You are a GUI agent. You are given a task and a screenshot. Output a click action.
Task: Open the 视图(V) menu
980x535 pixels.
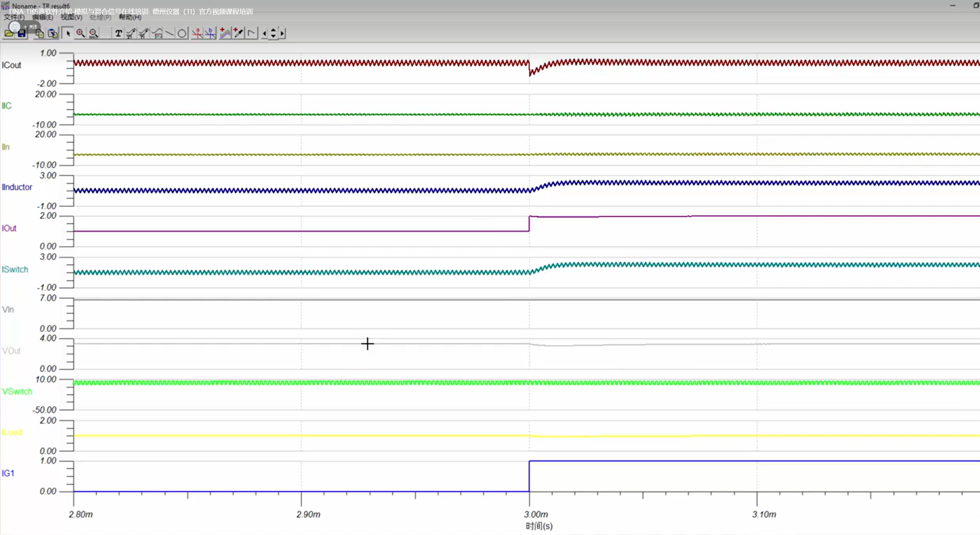tap(72, 17)
